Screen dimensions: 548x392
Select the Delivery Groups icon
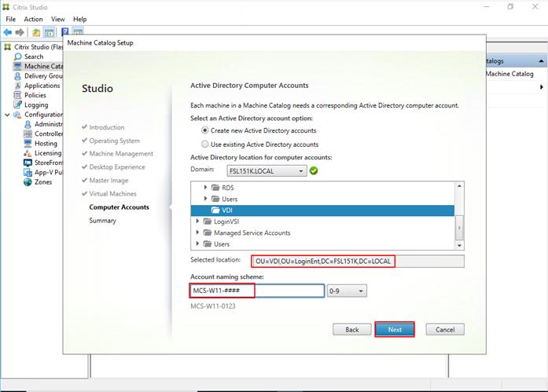tap(17, 75)
